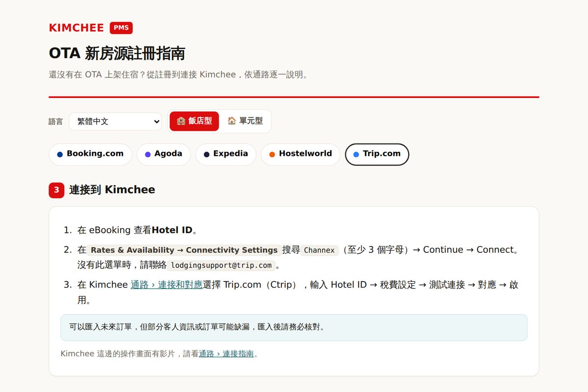Click Rates & Availability → Connectivity Settings text

(184, 250)
